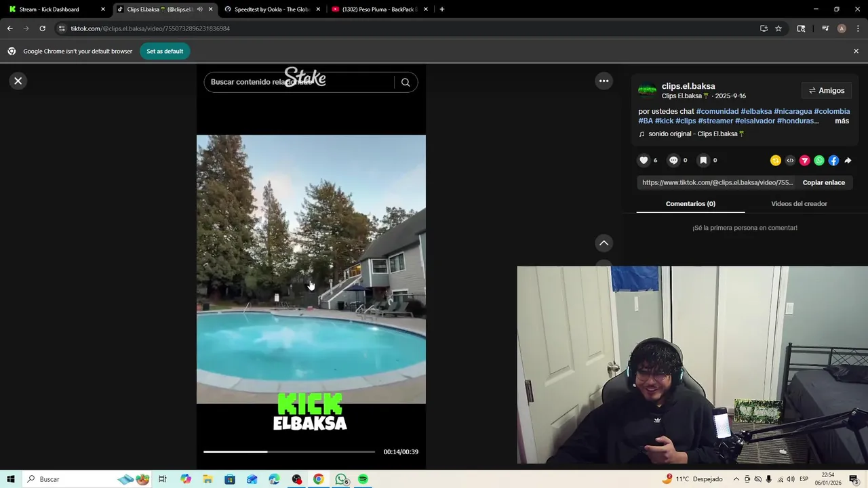The height and width of the screenshot is (488, 868).
Task: Close the TikTok video viewer with X
Action: 18,81
